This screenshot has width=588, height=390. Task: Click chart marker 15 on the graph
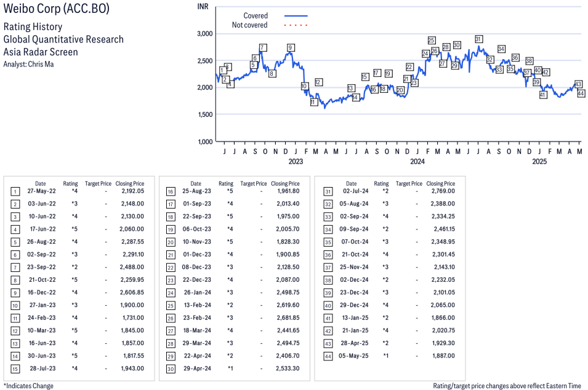pyautogui.click(x=365, y=77)
